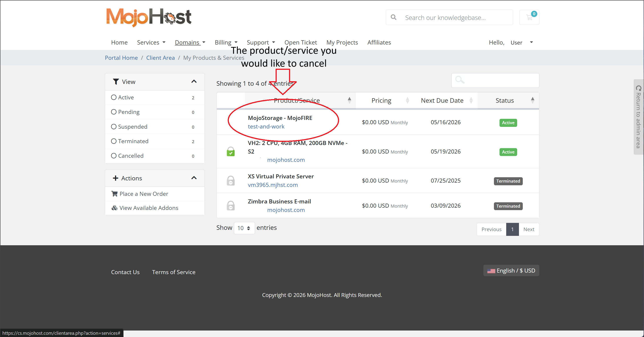The image size is (644, 337).
Task: Select the Cancelled filter radio button
Action: pyautogui.click(x=114, y=156)
